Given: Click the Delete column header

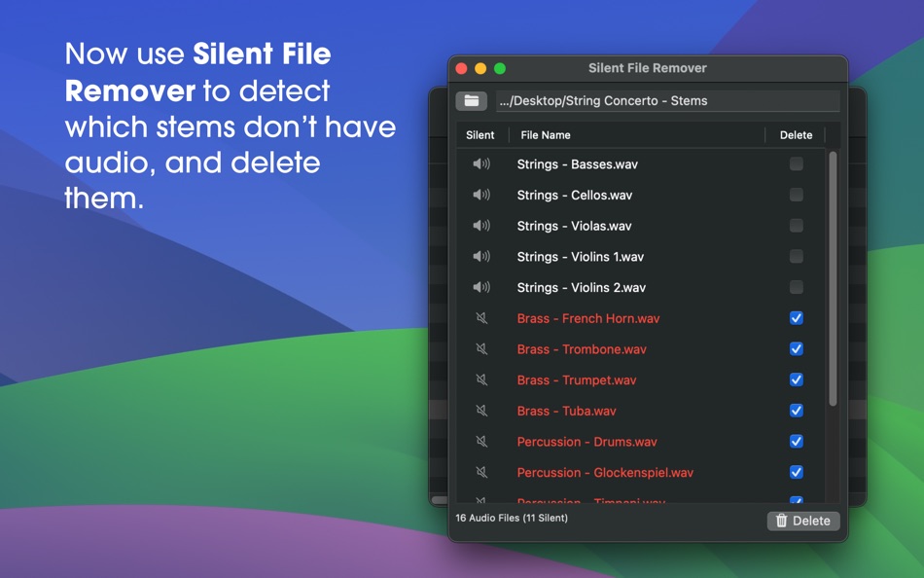Looking at the screenshot, I should click(796, 135).
